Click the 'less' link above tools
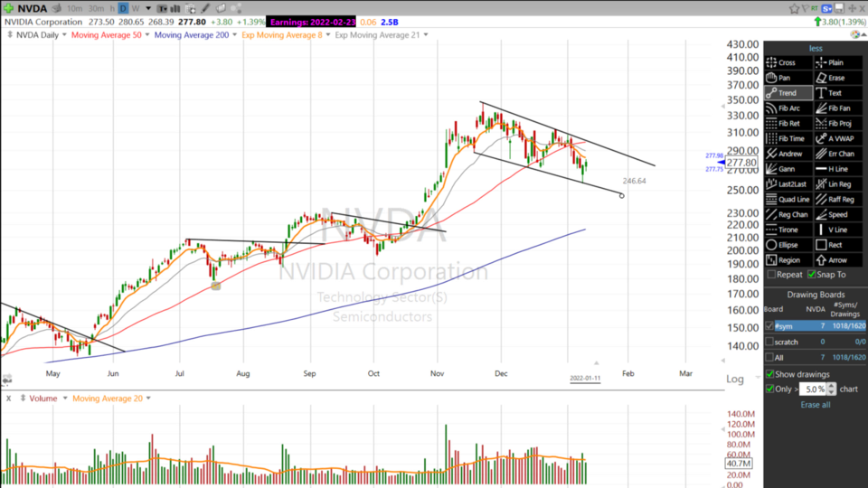 pyautogui.click(x=816, y=48)
